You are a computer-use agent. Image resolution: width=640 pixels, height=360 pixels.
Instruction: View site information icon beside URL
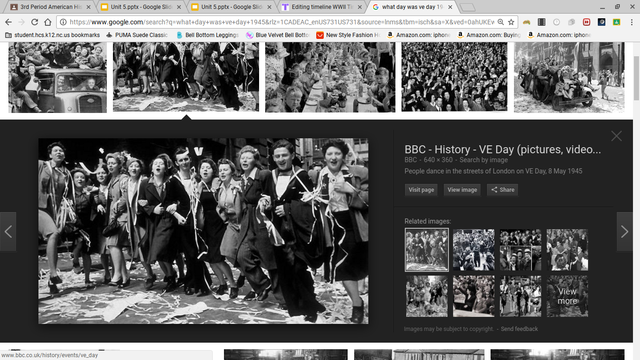[x=62, y=22]
